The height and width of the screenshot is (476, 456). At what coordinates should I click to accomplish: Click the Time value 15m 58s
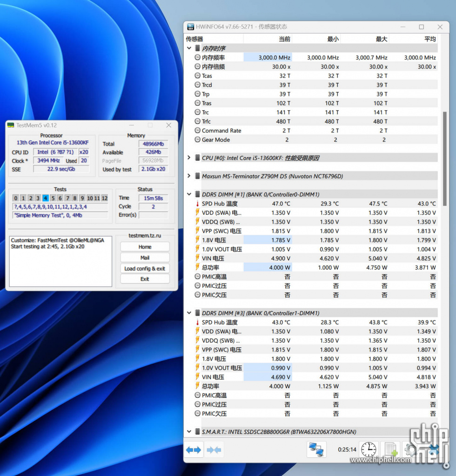click(x=153, y=198)
